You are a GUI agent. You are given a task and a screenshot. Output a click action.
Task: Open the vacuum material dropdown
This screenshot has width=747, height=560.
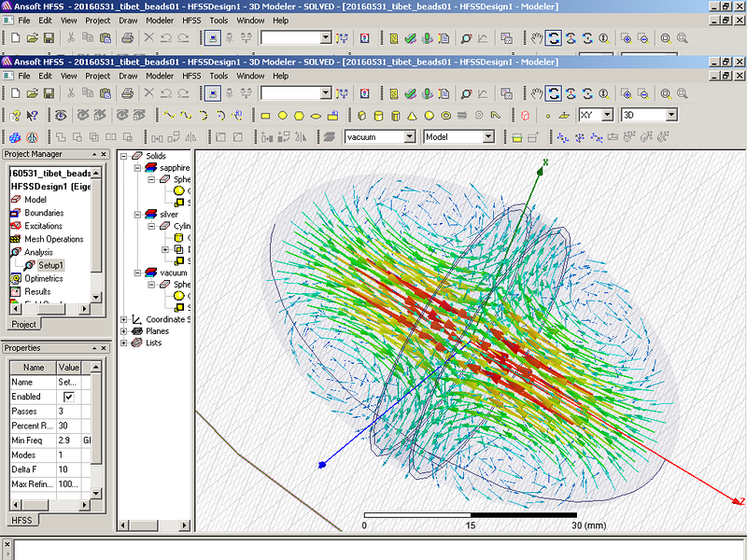click(x=409, y=137)
